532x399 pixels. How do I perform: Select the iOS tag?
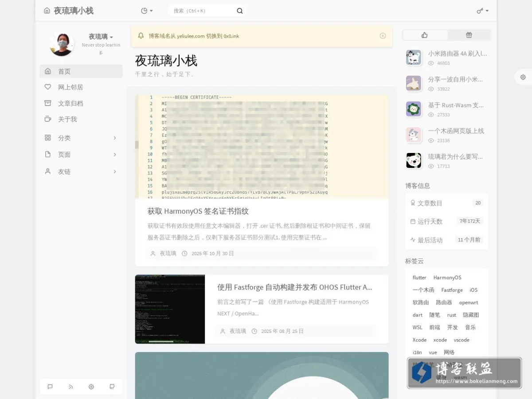(x=473, y=290)
